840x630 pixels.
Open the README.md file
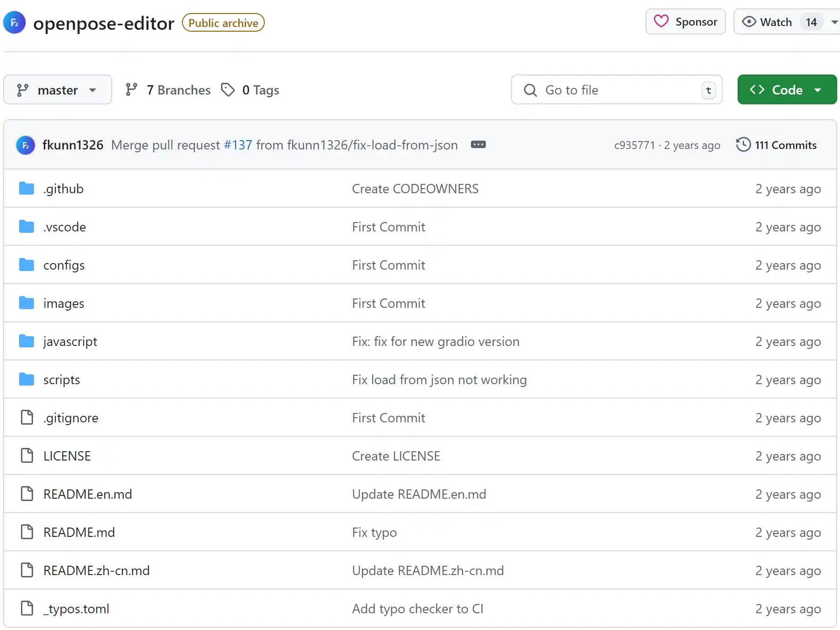[79, 532]
